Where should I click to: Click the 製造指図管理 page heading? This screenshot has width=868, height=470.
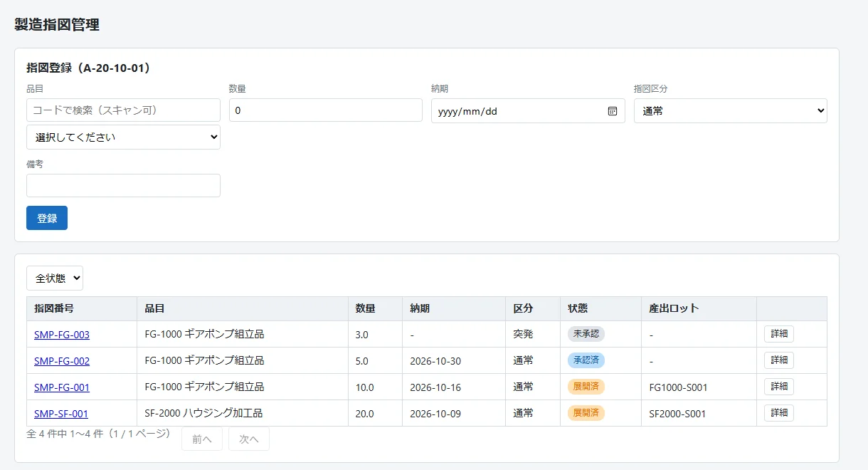click(x=57, y=24)
